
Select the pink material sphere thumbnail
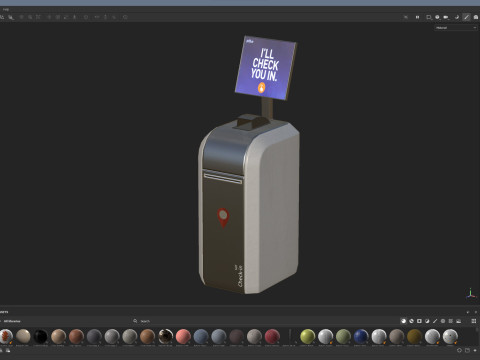183,336
